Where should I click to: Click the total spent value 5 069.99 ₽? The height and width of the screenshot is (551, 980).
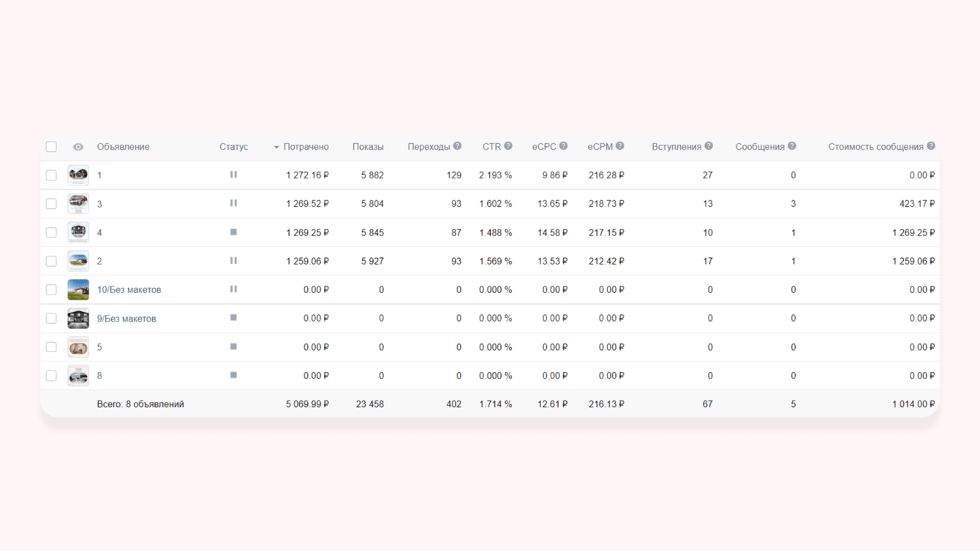click(x=307, y=404)
